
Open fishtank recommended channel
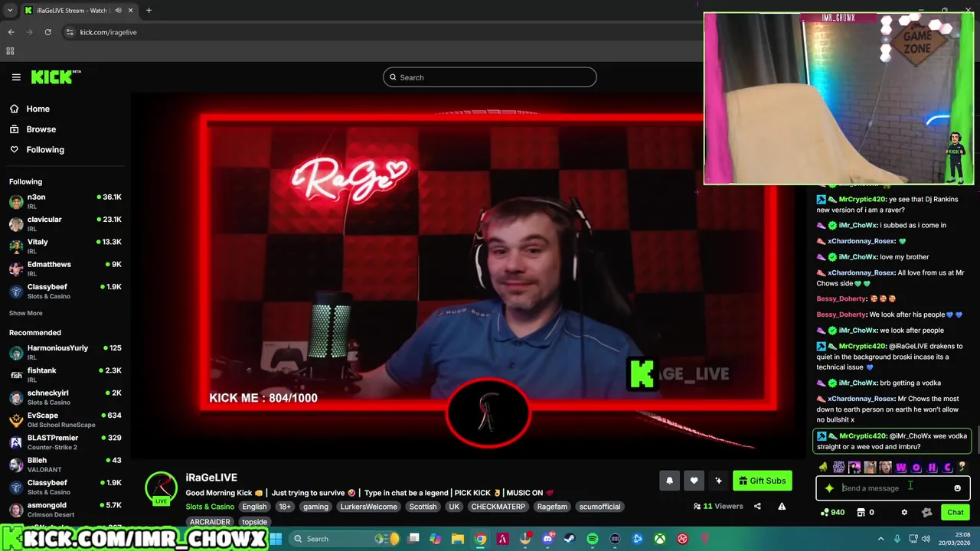pos(65,375)
